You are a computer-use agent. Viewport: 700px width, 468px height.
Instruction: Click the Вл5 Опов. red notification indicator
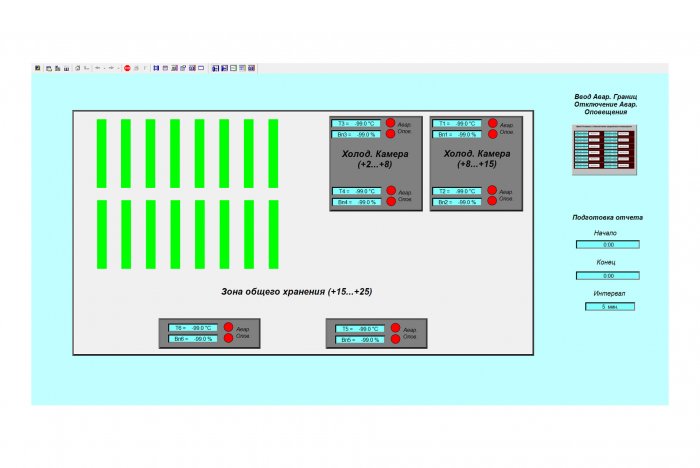click(395, 339)
